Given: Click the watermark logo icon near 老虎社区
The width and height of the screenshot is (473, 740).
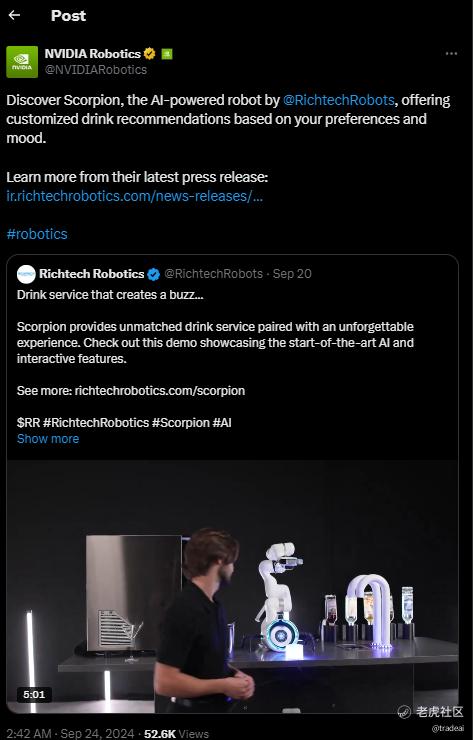Looking at the screenshot, I should click(x=404, y=711).
